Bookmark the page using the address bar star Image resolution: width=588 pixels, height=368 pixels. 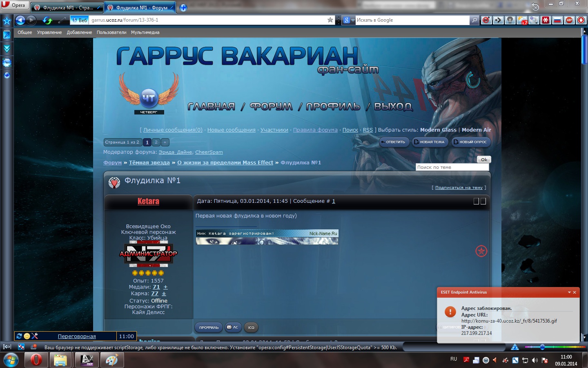pyautogui.click(x=330, y=20)
